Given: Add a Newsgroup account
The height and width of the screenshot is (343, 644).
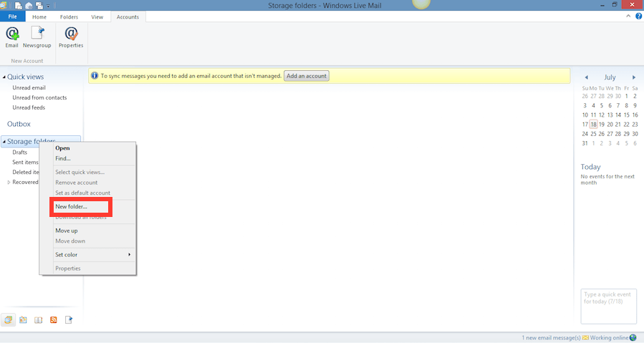Looking at the screenshot, I should tap(37, 37).
